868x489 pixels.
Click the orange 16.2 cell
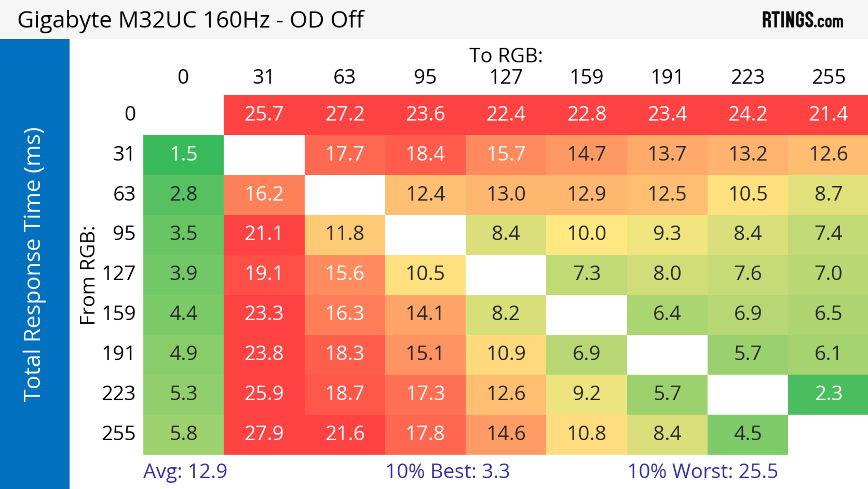point(264,194)
